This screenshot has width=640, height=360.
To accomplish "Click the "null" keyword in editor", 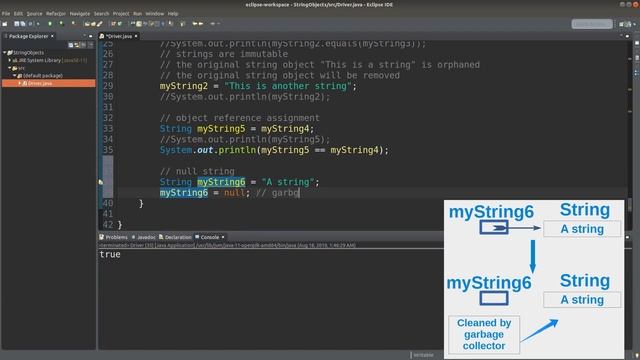I will 234,193.
